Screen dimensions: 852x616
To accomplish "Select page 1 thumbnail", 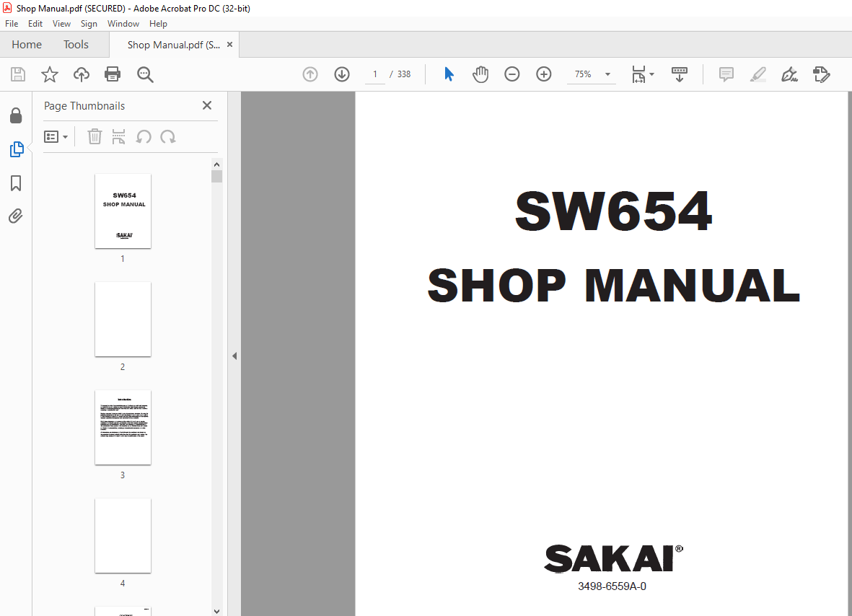I will pos(123,211).
